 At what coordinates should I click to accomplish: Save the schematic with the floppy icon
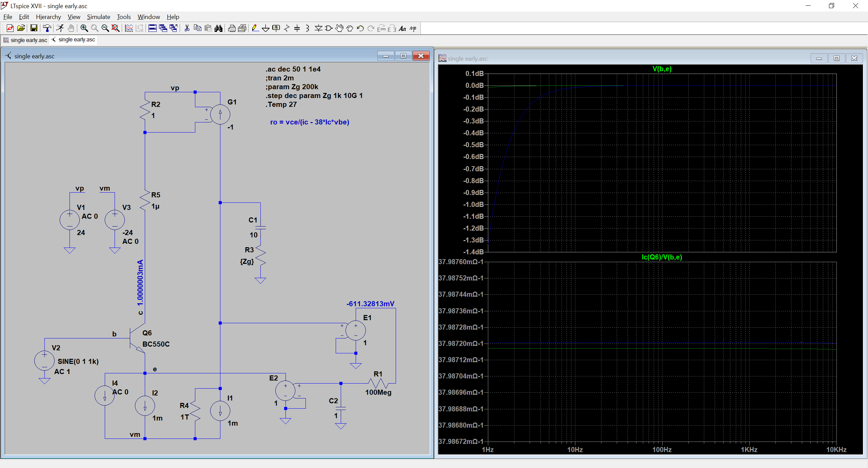coord(34,28)
